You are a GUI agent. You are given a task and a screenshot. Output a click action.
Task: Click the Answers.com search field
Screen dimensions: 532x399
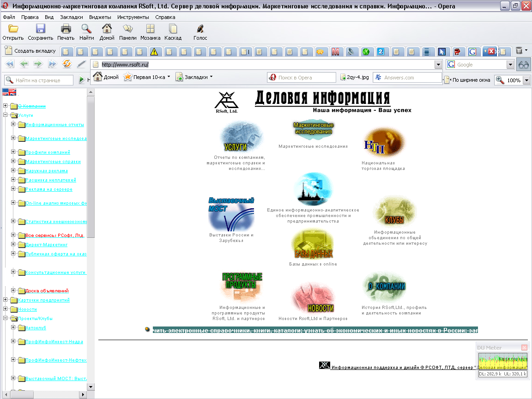click(x=407, y=78)
